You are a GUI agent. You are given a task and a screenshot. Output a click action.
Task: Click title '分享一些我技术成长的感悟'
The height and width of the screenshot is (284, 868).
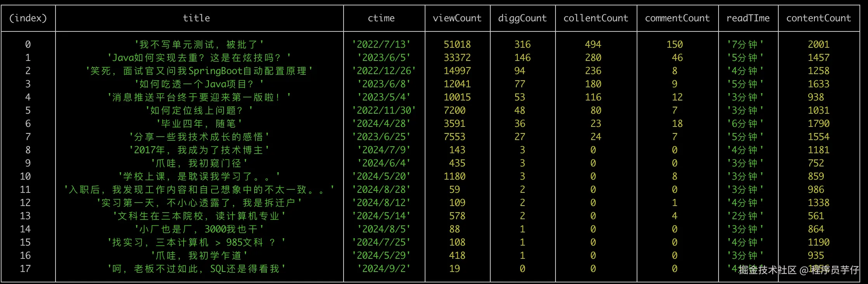[x=199, y=137]
